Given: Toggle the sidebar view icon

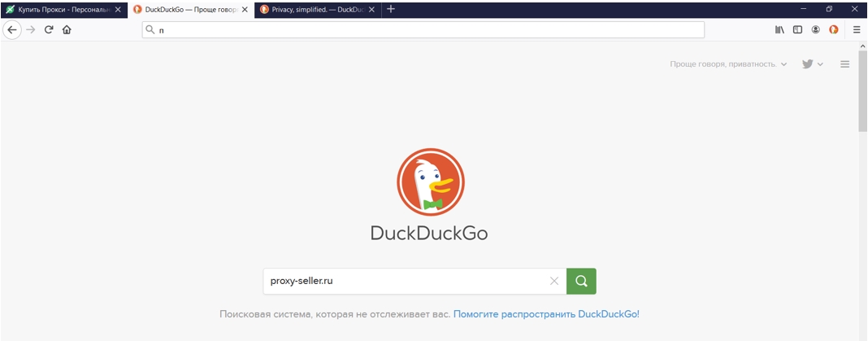Looking at the screenshot, I should pos(797,30).
